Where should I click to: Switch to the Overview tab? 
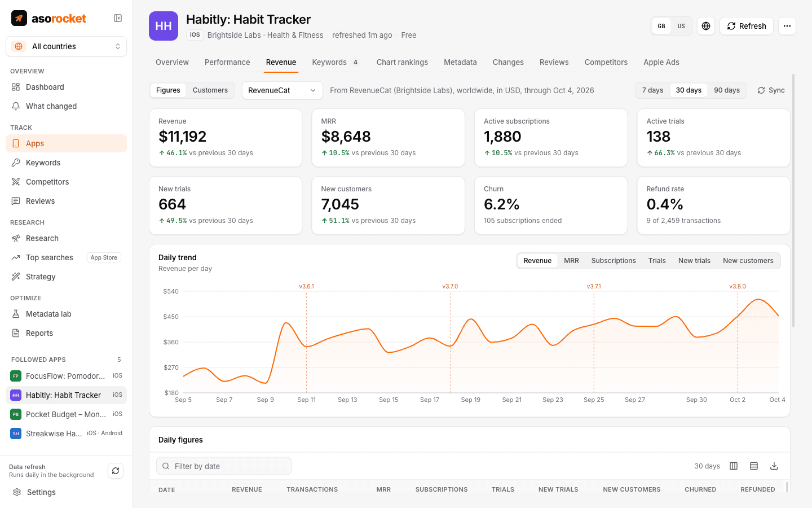point(172,62)
